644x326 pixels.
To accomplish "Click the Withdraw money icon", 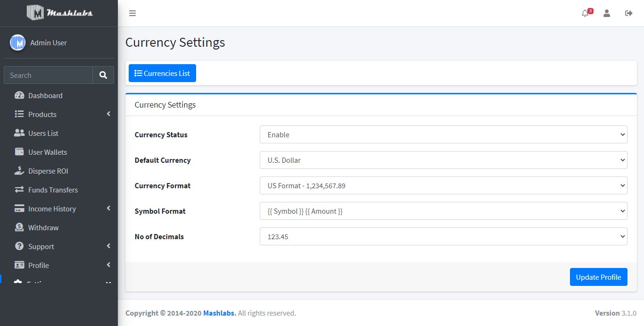I will pos(19,227).
